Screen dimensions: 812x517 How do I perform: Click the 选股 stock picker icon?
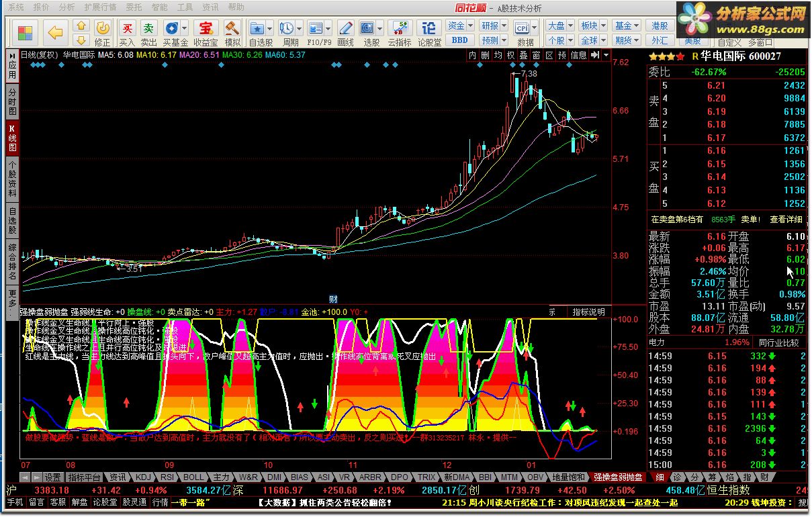(367, 28)
